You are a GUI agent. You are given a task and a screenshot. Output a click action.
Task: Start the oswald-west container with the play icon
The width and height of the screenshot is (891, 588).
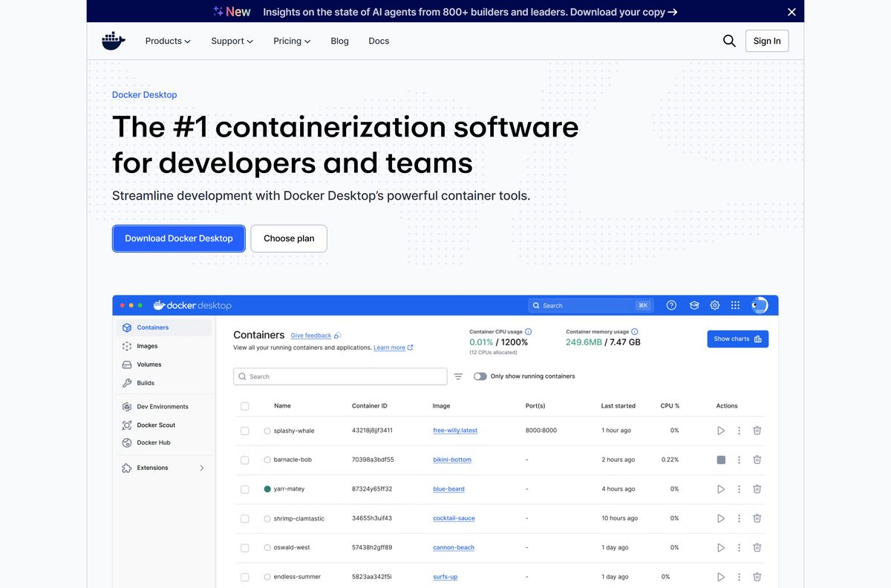click(x=720, y=547)
